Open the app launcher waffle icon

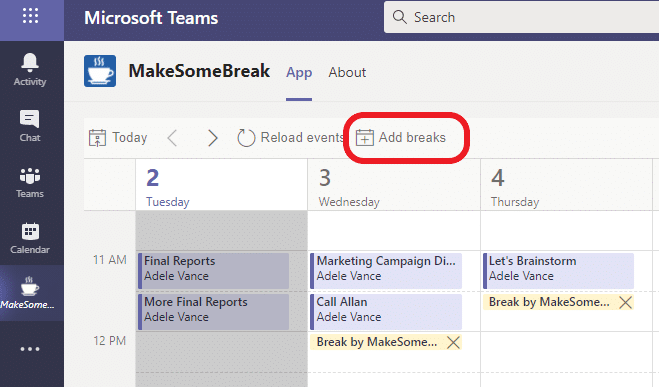tap(31, 16)
